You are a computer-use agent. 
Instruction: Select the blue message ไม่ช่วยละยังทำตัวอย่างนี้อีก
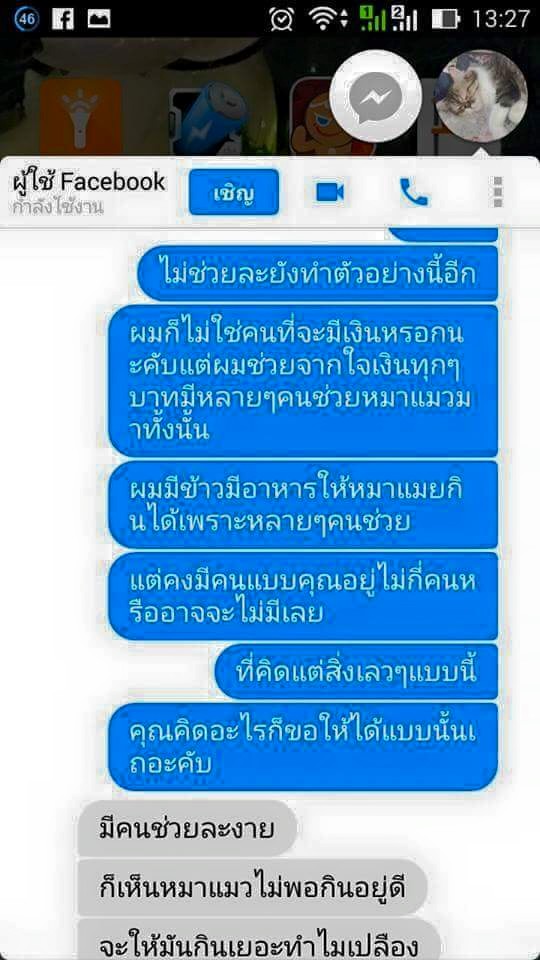click(318, 273)
